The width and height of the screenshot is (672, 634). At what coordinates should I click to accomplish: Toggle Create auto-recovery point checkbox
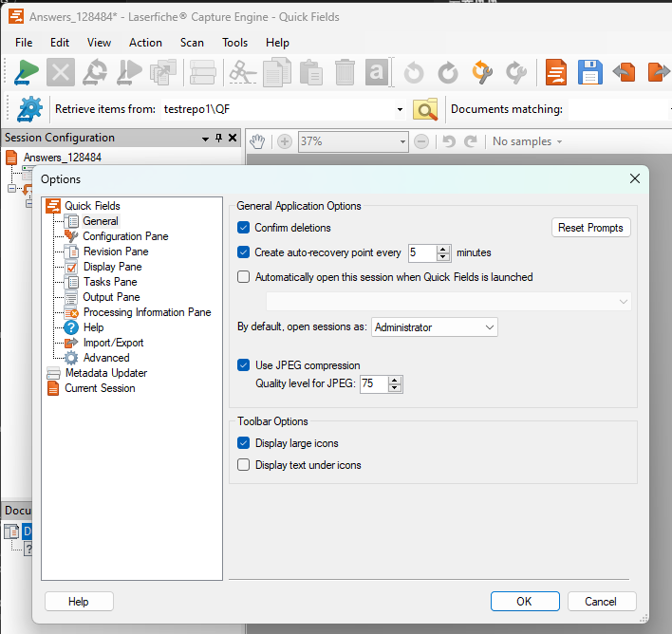[243, 252]
